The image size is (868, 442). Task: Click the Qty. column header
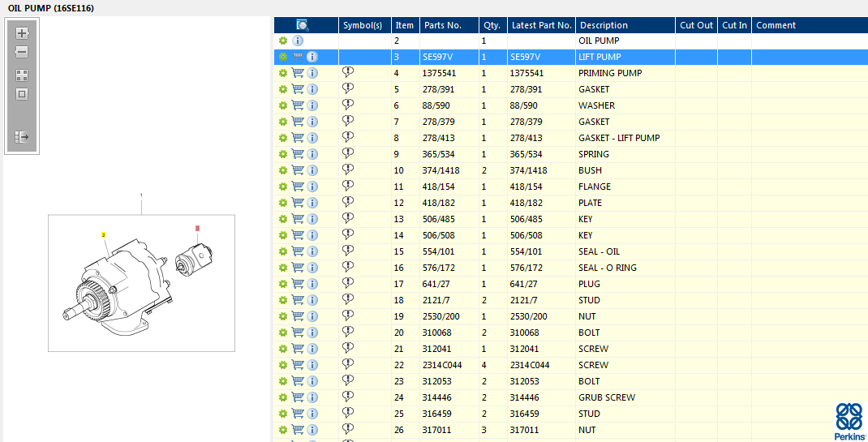(492, 25)
